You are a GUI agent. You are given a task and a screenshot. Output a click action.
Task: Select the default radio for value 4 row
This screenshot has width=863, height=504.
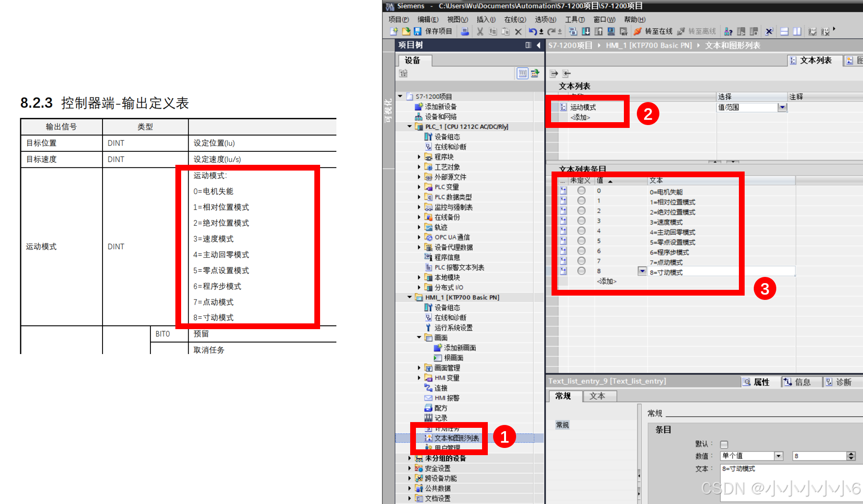point(581,231)
